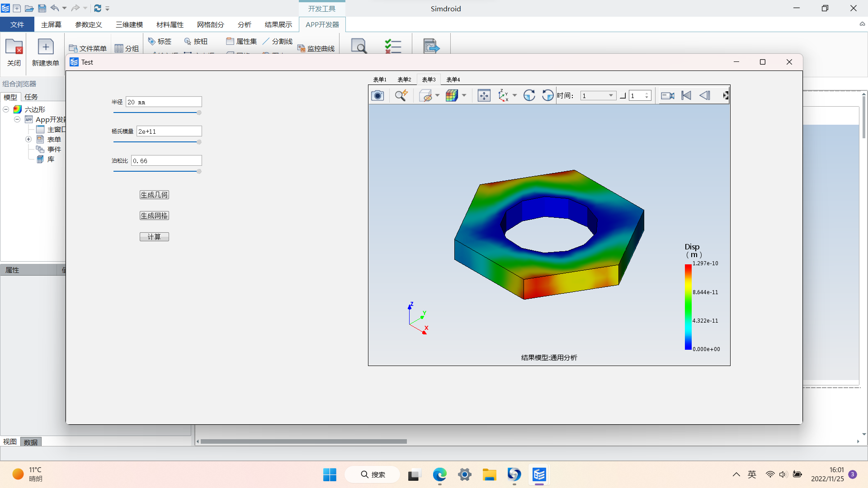Click the open folder icon in quick access toolbar
Screen dimensions: 868x488
[x=29, y=8]
